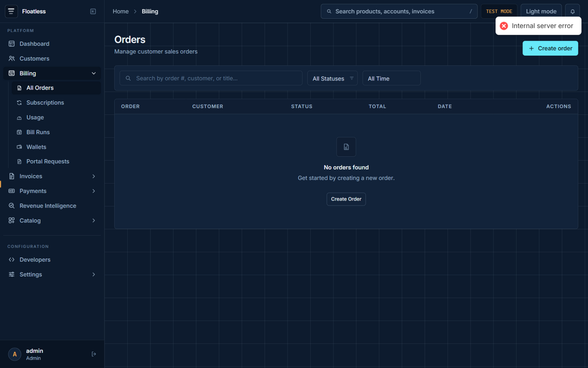Toggle the TEST MODE badge

(x=499, y=11)
